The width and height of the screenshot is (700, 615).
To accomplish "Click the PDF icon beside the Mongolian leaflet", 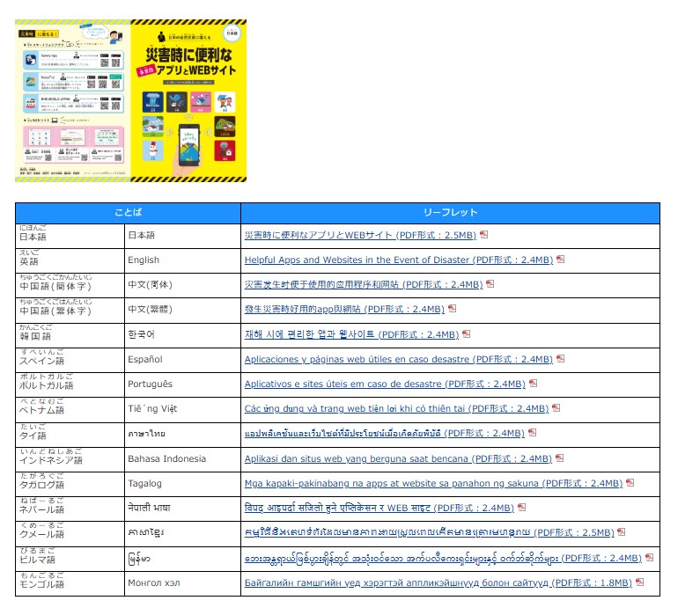I will [640, 582].
